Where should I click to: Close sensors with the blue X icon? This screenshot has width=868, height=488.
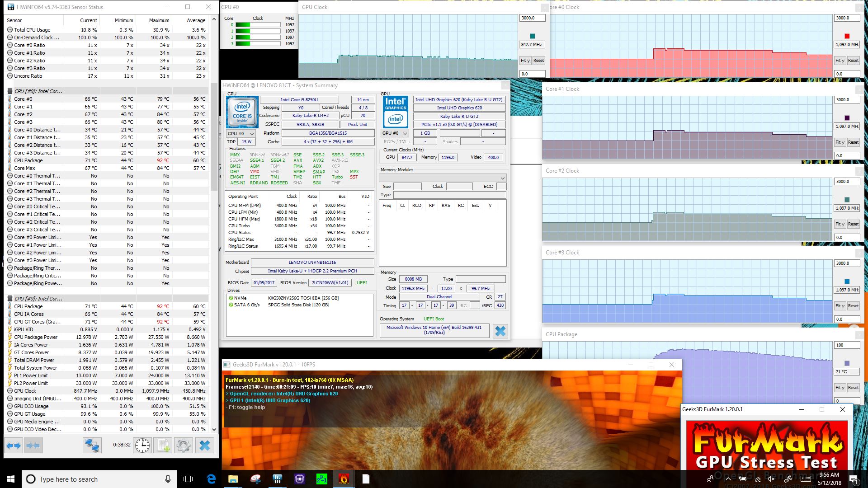coord(205,446)
